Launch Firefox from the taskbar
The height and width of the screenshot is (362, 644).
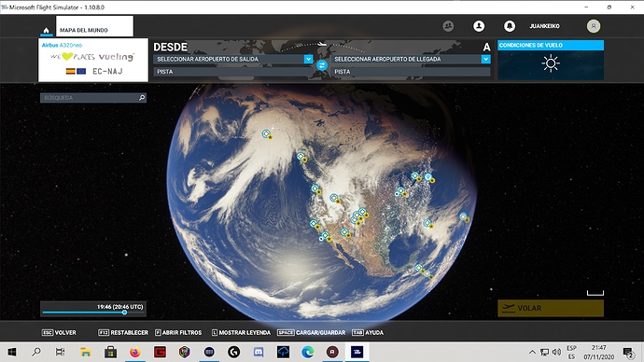[134, 352]
